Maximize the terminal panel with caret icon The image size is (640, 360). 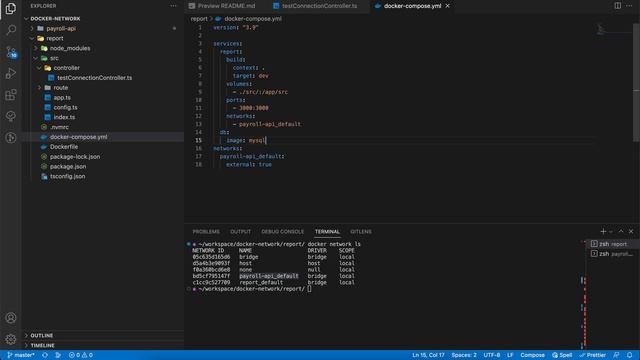pos(621,231)
